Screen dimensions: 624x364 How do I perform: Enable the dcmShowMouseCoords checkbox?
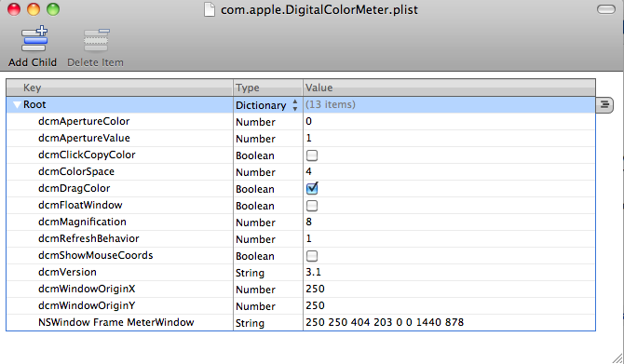pos(312,256)
